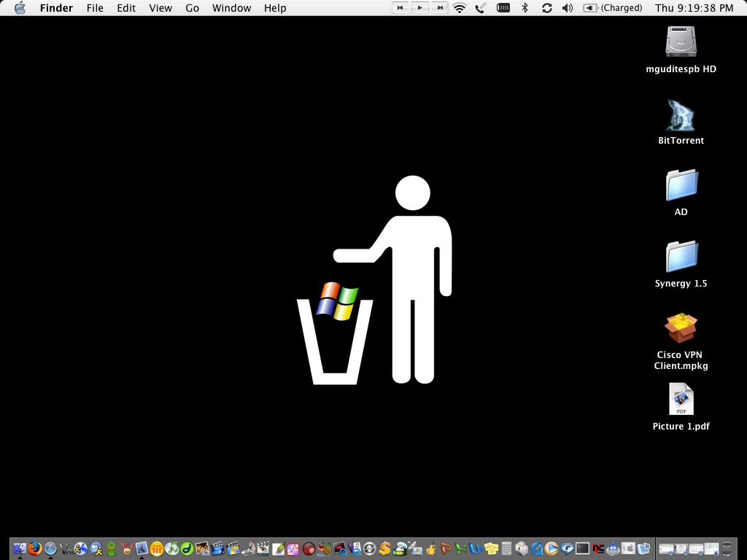Launch Dreamweaver from the Dock
The width and height of the screenshot is (747, 560).
click(x=187, y=548)
